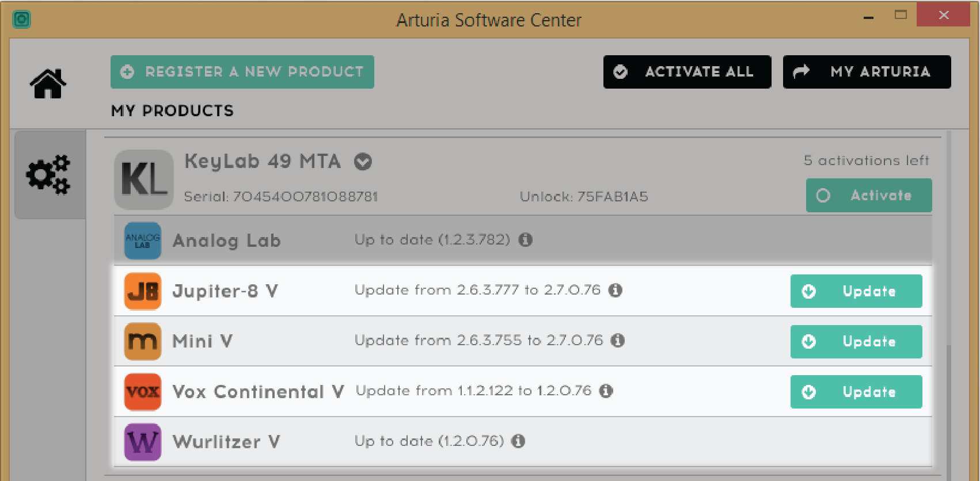Show info for Analog Lab version
This screenshot has height=481, width=980.
coord(525,239)
